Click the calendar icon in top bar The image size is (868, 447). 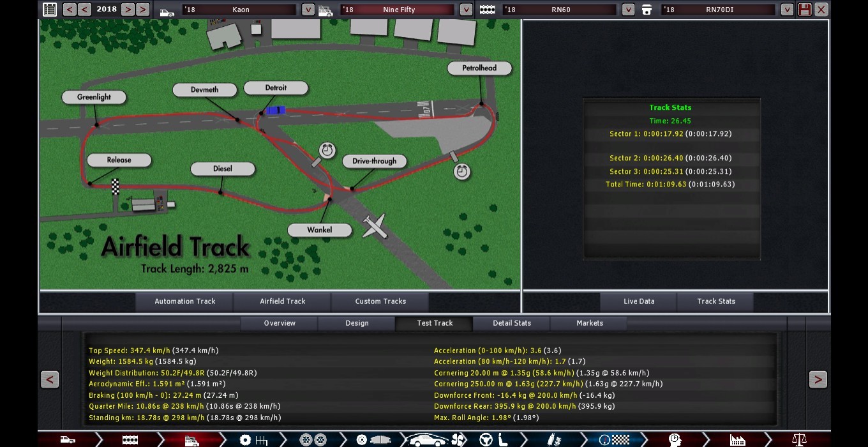click(49, 10)
